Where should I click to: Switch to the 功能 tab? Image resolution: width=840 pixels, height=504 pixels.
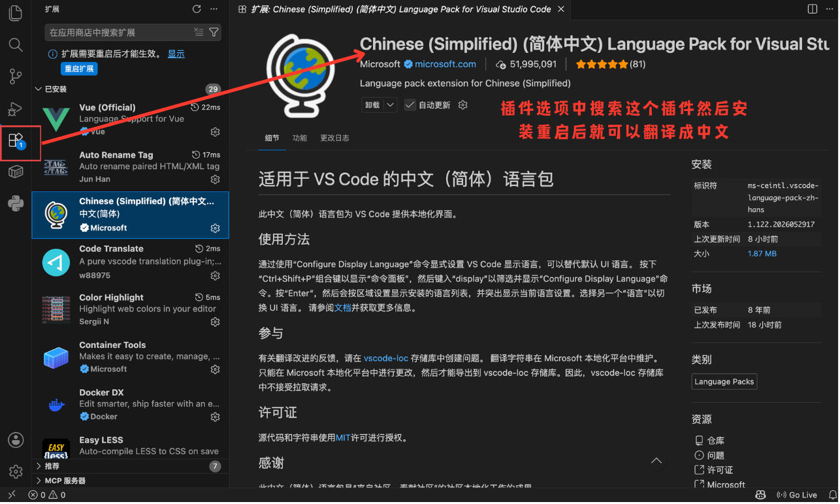pos(300,138)
